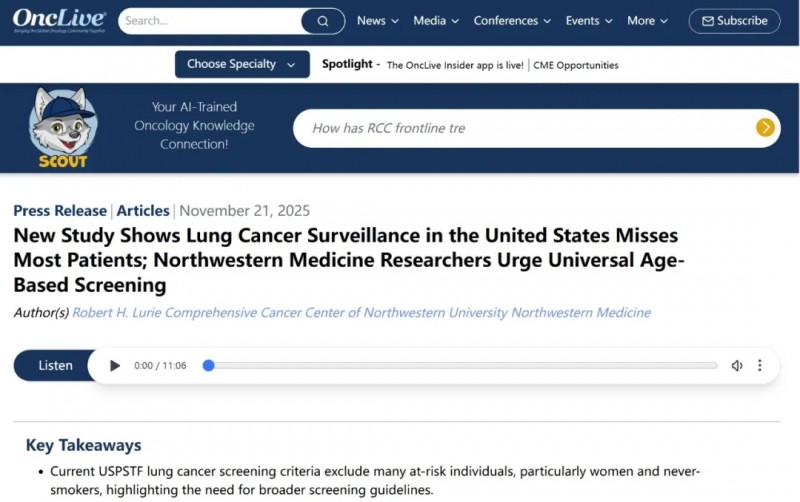Screen dimensions: 800x502
Task: Play the article audio
Action: point(115,366)
